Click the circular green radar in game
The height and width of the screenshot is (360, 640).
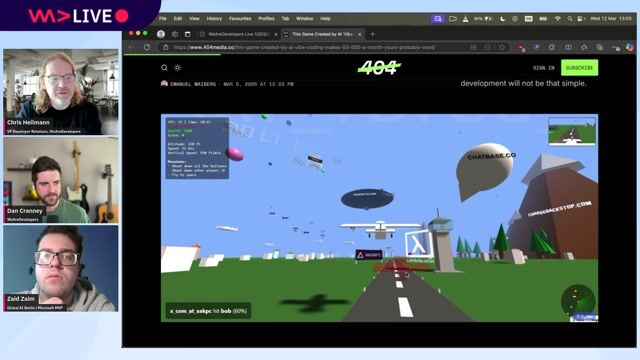[x=578, y=300]
